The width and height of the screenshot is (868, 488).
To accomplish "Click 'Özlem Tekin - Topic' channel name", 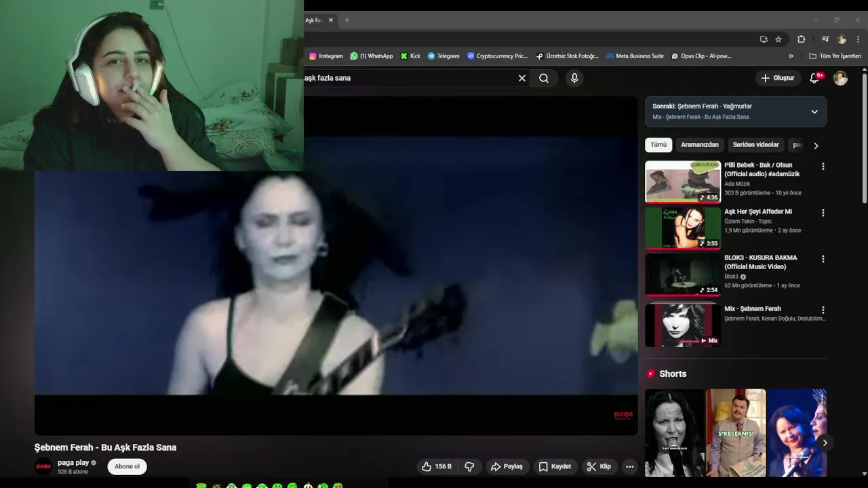I will (748, 222).
